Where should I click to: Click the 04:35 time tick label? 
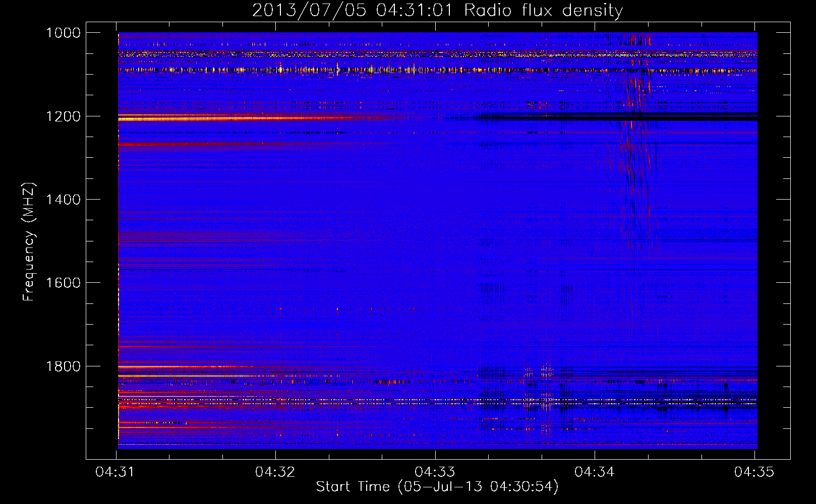tap(754, 472)
